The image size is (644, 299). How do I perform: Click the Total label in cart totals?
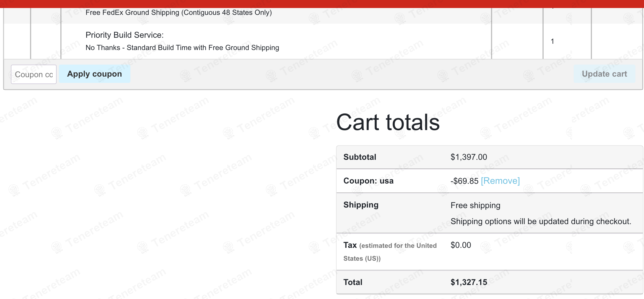tap(353, 282)
